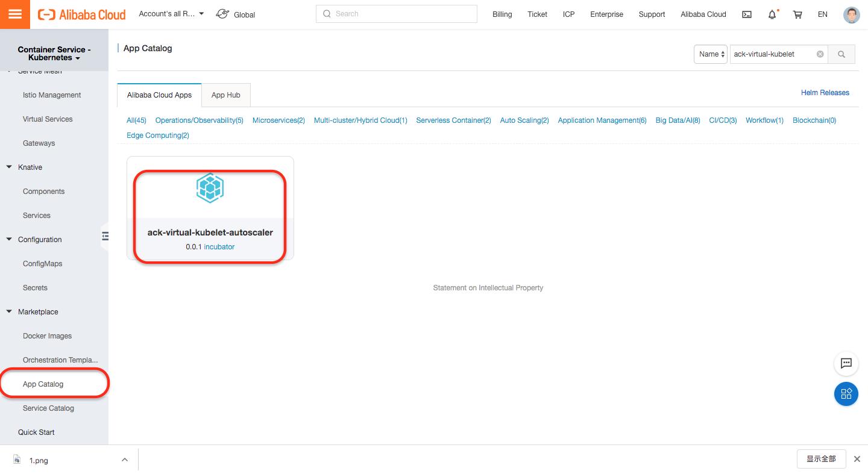This screenshot has width=868, height=474.
Task: Open the Container Service - Kubernetes dropdown
Action: coord(54,54)
